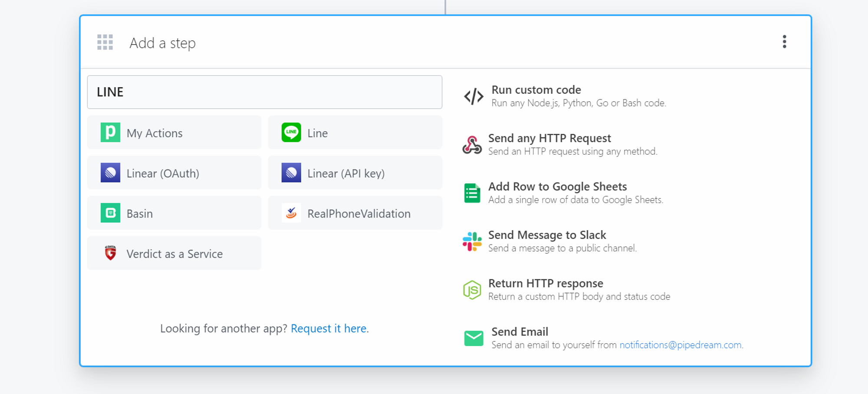Image resolution: width=868 pixels, height=394 pixels.
Task: Click the Verdict as a Service shield icon
Action: pyautogui.click(x=110, y=253)
